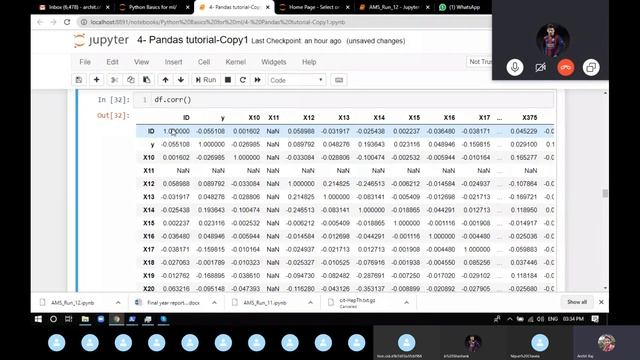Interrupt the kernel with stop icon
Viewport: 640px width, 360px height.
[228, 80]
